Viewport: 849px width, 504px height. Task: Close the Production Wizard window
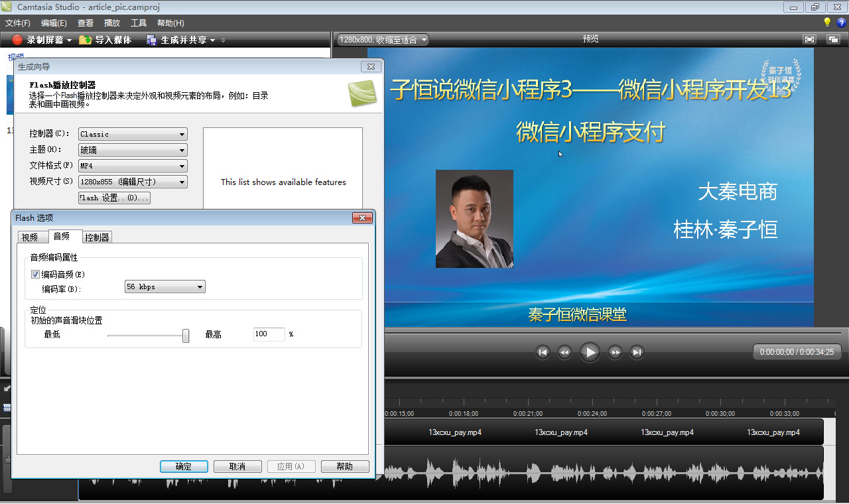coord(370,66)
